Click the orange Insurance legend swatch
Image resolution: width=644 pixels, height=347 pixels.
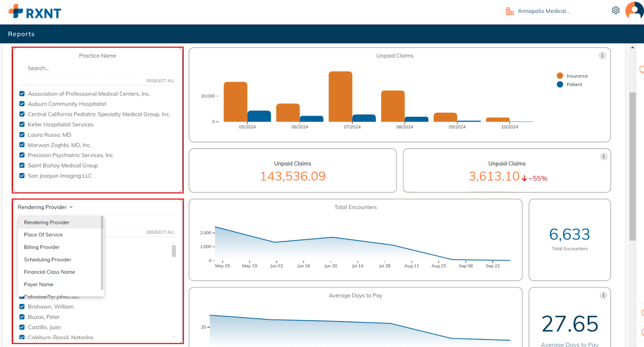coord(560,76)
